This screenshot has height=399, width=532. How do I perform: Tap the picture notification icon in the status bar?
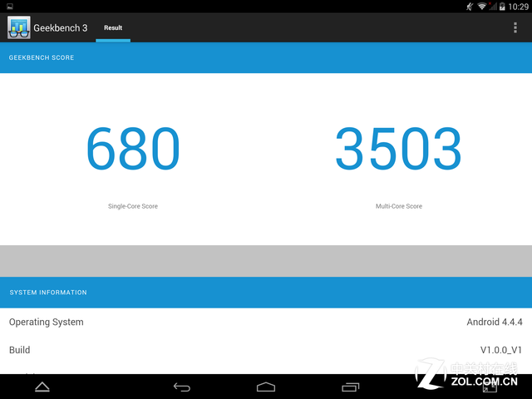coord(10,7)
